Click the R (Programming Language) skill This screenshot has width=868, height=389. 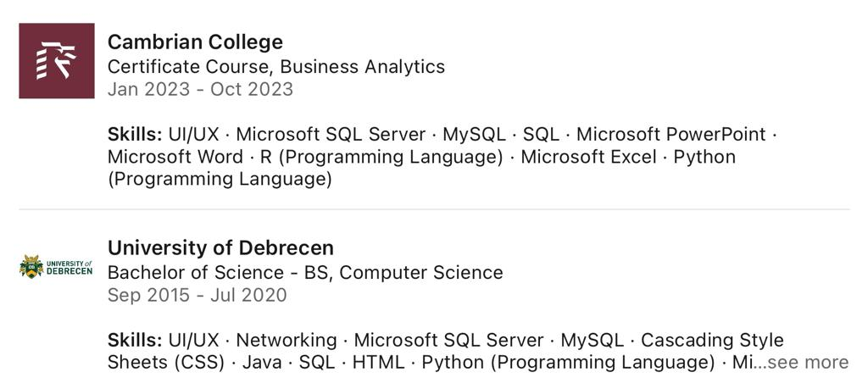[381, 157]
